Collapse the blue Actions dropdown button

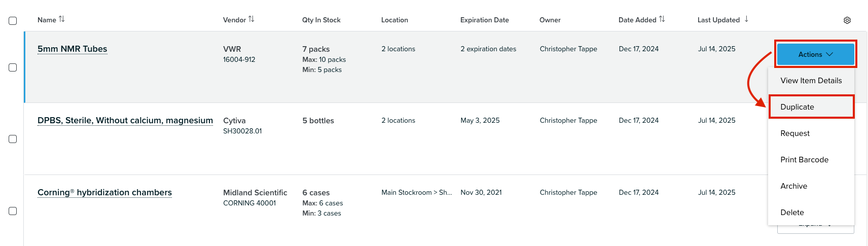(815, 54)
